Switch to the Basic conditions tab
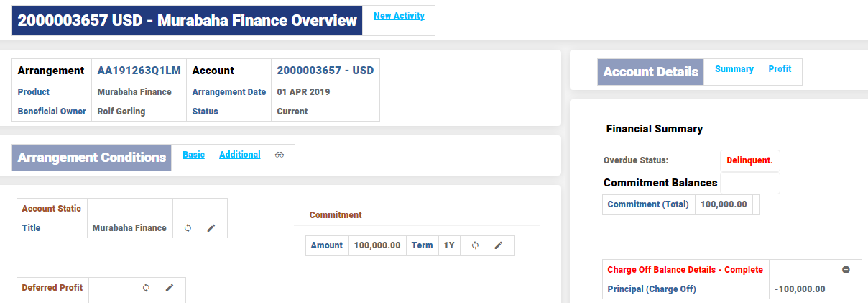This screenshot has width=868, height=303. 193,155
